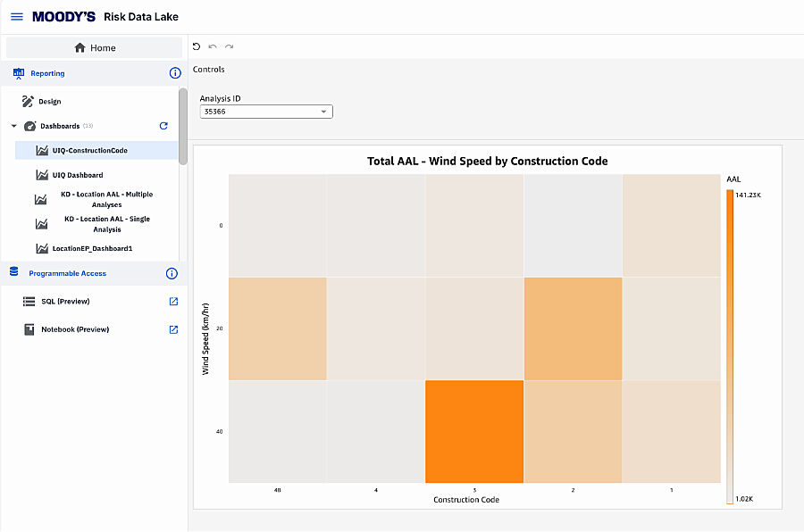
Task: Click the darkest orange cell, code 3 at 40
Action: point(474,431)
